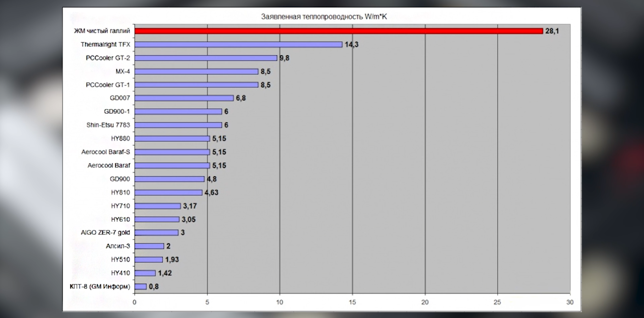The height and width of the screenshot is (318, 644).
Task: Select the 'Алсил-3' label
Action: pyautogui.click(x=118, y=246)
